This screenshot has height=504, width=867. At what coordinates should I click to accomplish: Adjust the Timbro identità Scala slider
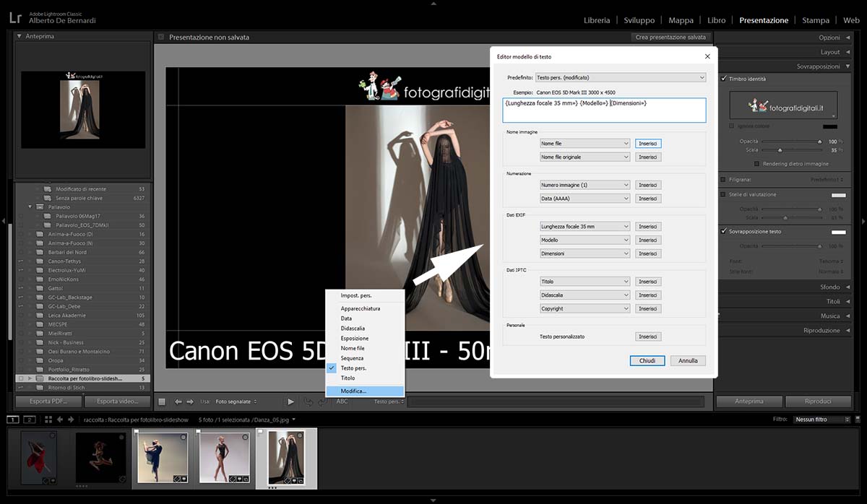coord(780,150)
